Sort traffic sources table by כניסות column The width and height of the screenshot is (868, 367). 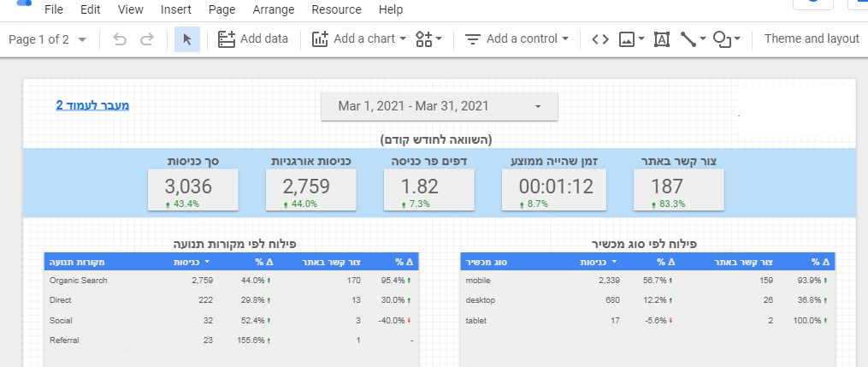tap(192, 262)
